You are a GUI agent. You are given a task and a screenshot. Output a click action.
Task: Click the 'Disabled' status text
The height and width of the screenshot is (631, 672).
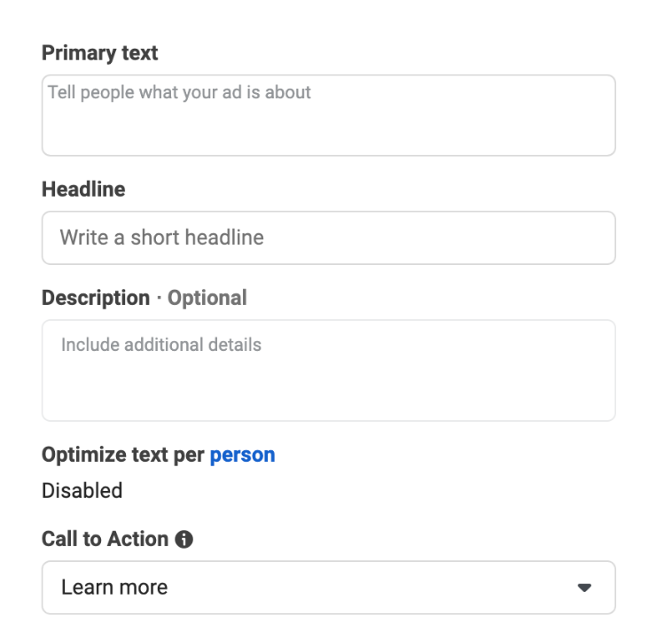[x=82, y=491]
